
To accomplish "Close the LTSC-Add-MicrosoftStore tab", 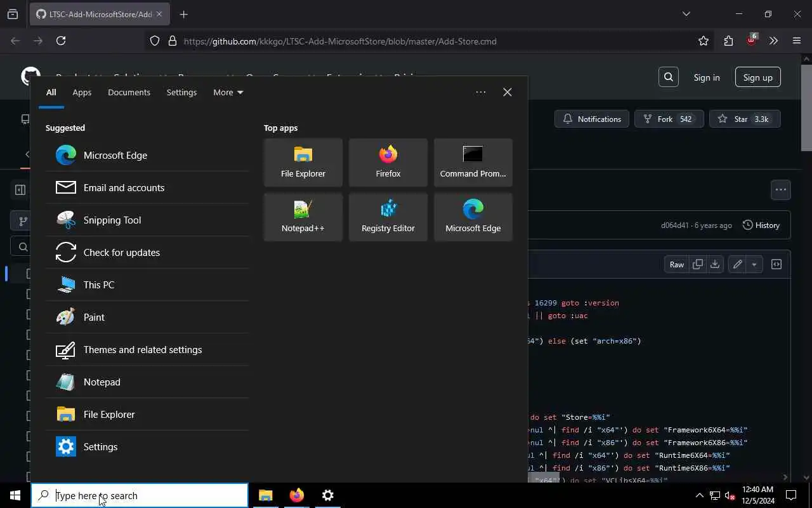I will (159, 14).
